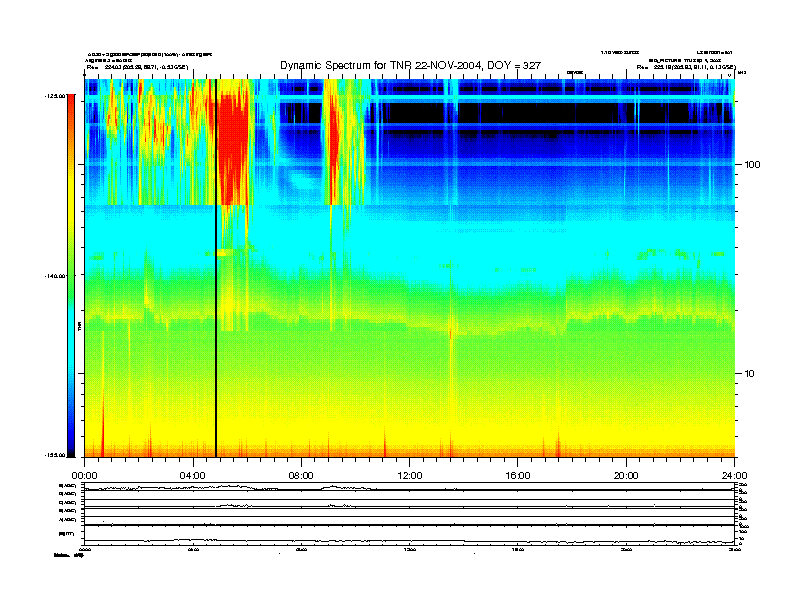Click the dark blue bottom of the color bar

pyautogui.click(x=71, y=444)
